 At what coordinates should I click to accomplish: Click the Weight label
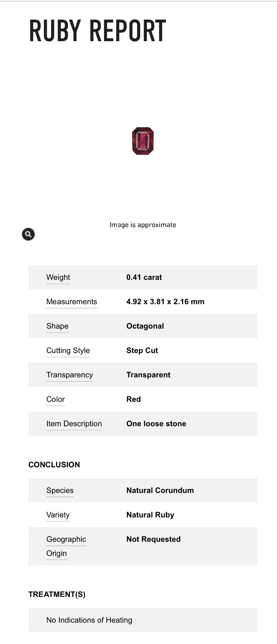click(58, 277)
